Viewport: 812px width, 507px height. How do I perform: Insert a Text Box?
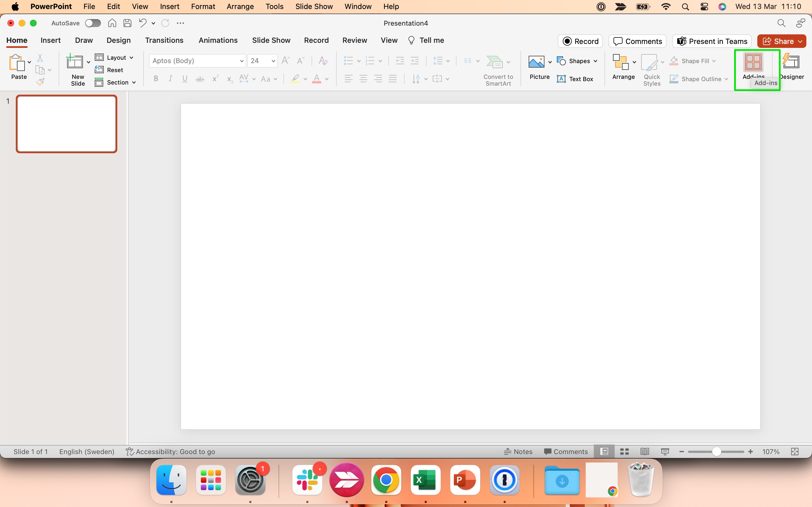click(575, 79)
